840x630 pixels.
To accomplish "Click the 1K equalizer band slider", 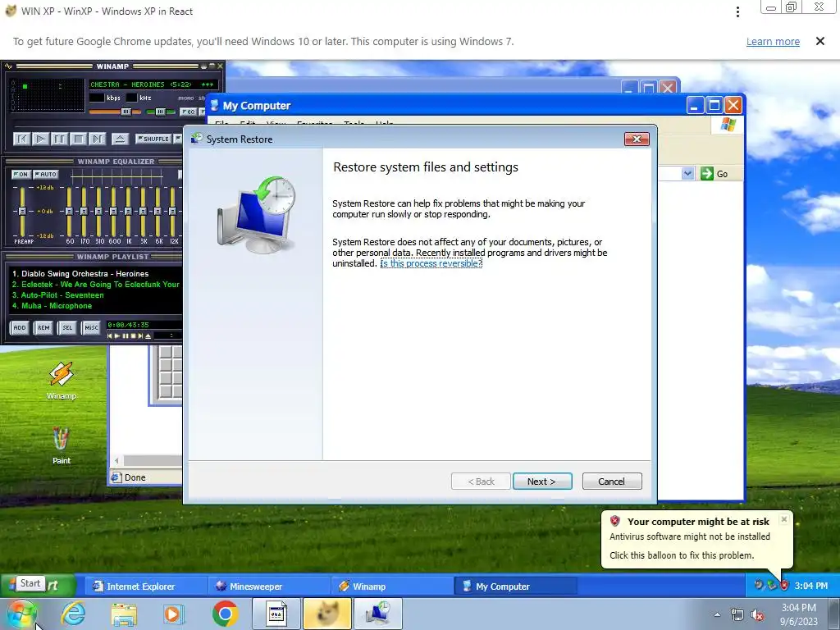I will pyautogui.click(x=129, y=211).
